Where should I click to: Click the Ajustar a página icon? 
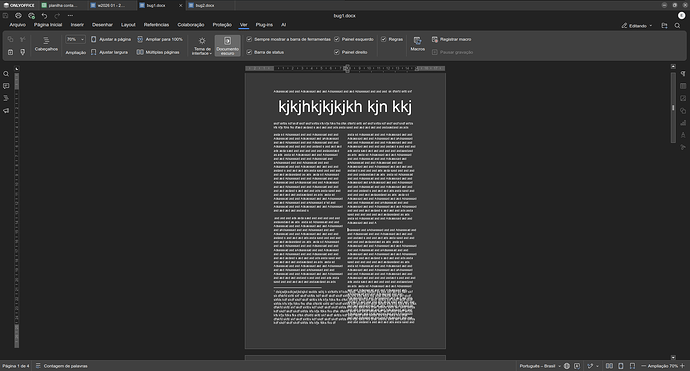click(93, 39)
